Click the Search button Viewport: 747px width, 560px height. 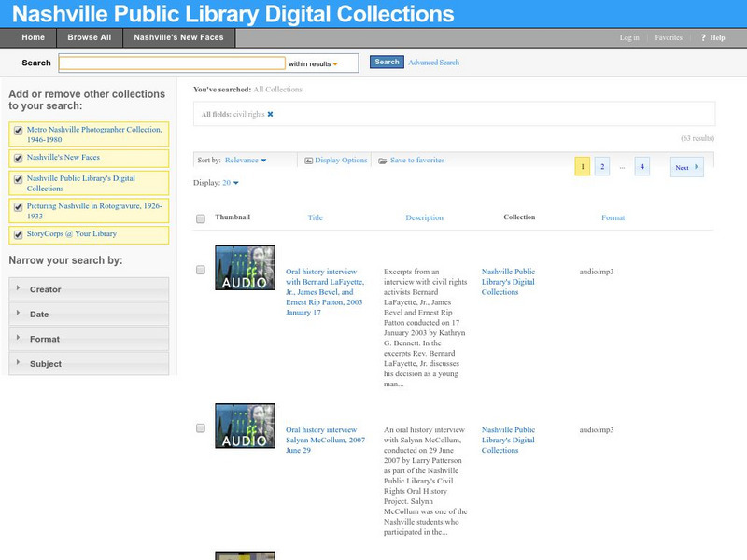pos(386,62)
